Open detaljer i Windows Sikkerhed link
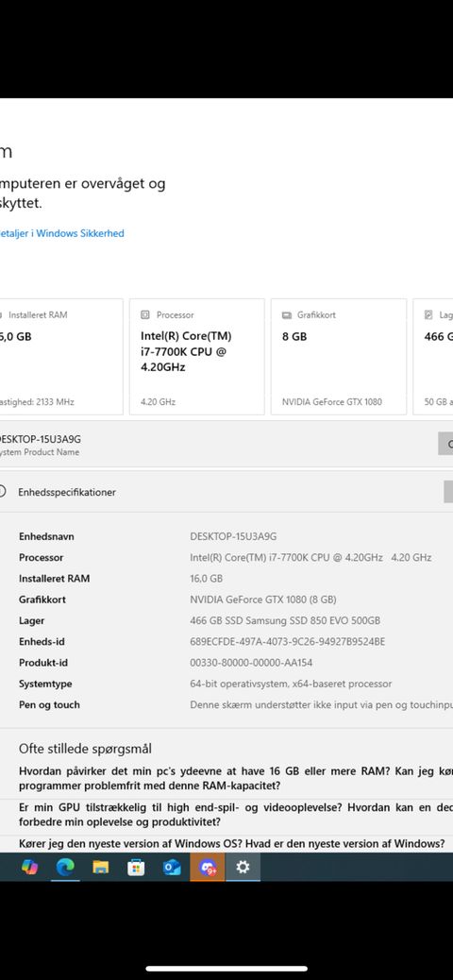Screen dimensions: 453x980 (62, 233)
